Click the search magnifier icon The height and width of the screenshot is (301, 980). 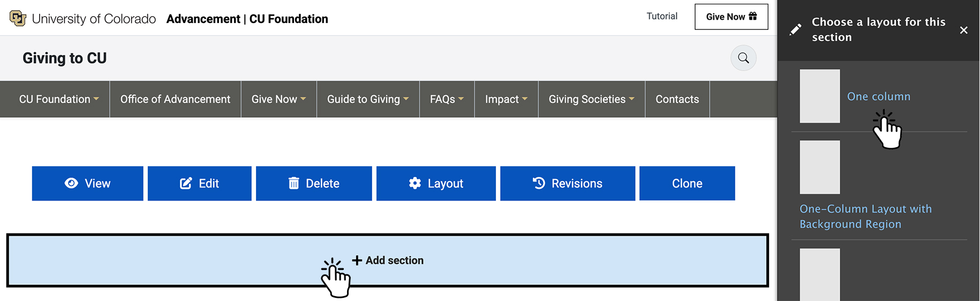click(x=743, y=58)
